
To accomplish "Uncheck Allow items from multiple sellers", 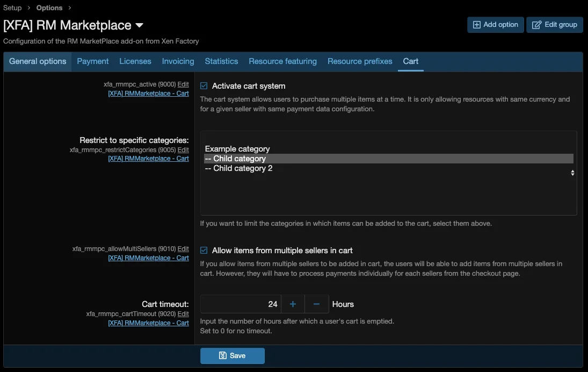I will (x=204, y=251).
